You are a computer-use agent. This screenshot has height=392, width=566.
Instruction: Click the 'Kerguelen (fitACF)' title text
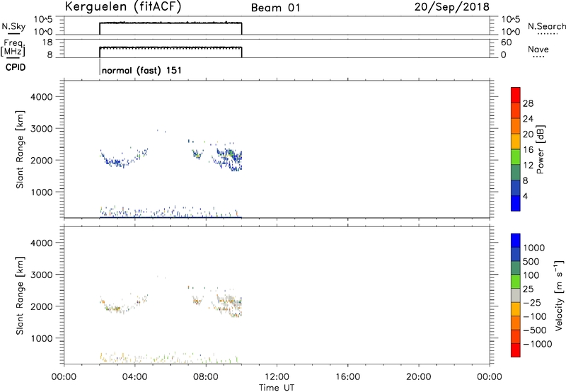(x=122, y=7)
